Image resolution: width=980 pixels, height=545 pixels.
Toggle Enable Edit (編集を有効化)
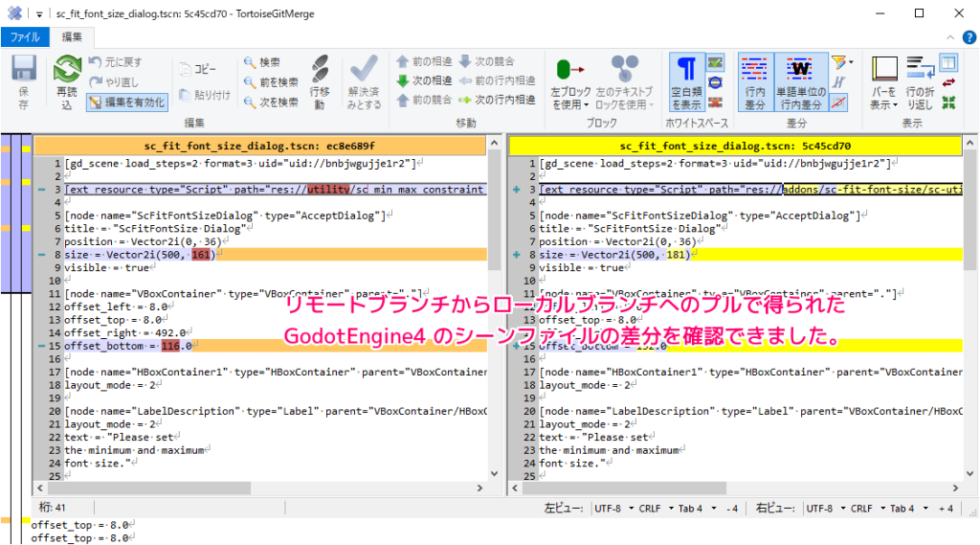[127, 102]
